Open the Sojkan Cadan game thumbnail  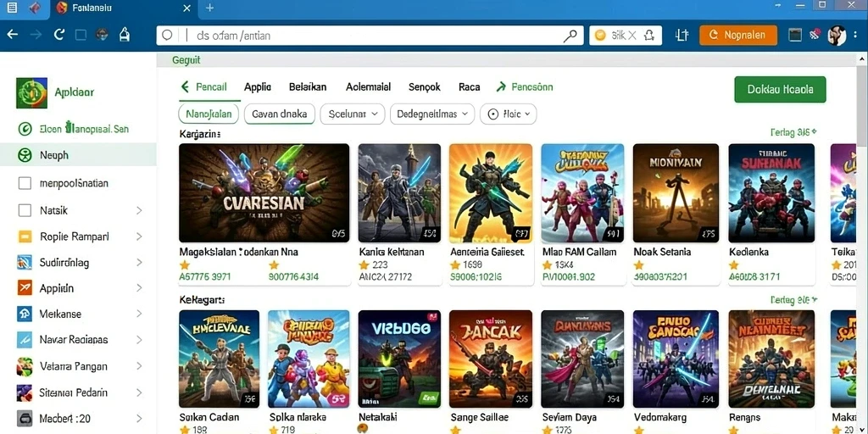point(220,359)
